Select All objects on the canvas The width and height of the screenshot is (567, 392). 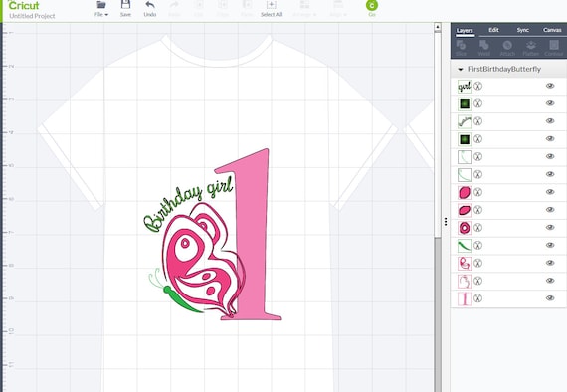271,8
